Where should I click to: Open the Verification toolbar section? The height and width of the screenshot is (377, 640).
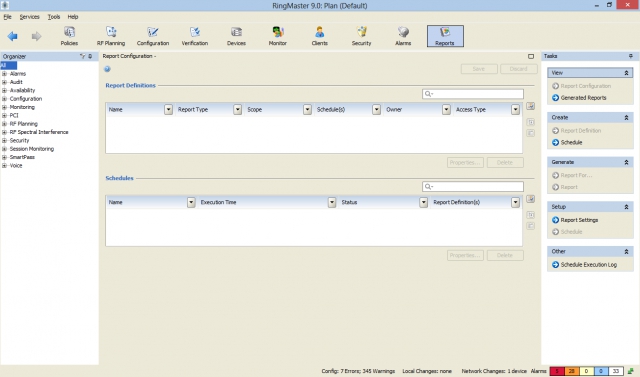click(195, 36)
